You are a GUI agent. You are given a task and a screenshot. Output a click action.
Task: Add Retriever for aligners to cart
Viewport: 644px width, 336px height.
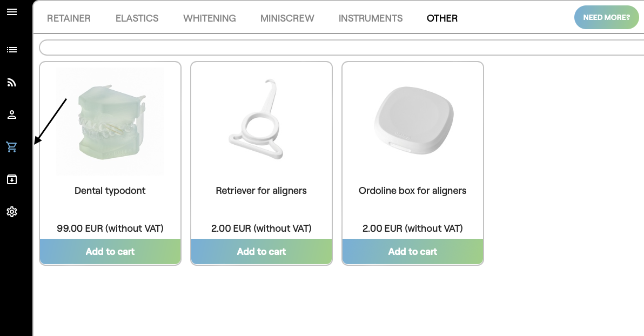[261, 252]
